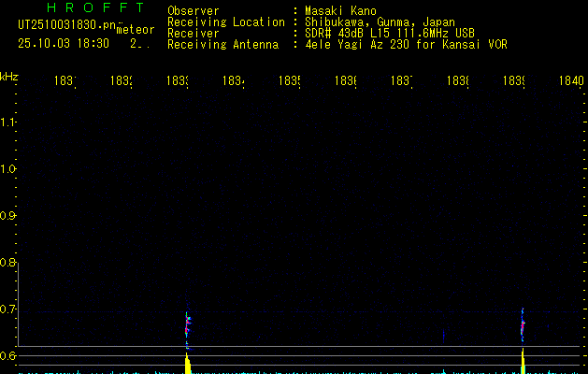Select the 1839 time axis marker
Image resolution: width=588 pixels, height=374 pixels.
514,81
